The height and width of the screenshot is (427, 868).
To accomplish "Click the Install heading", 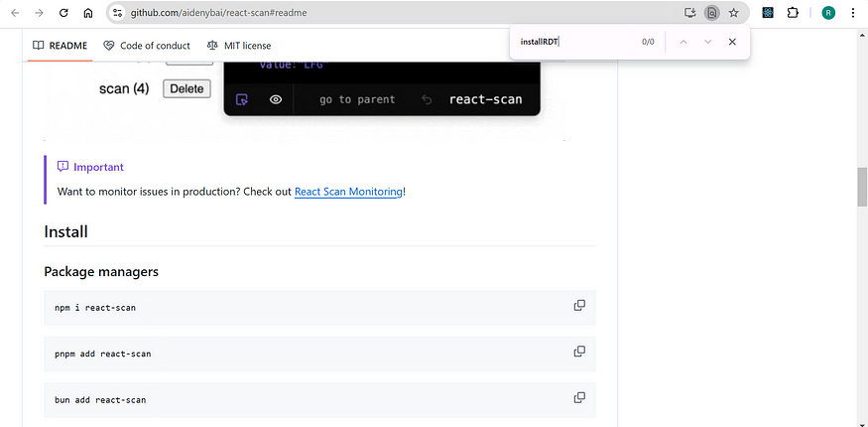I will 65,231.
